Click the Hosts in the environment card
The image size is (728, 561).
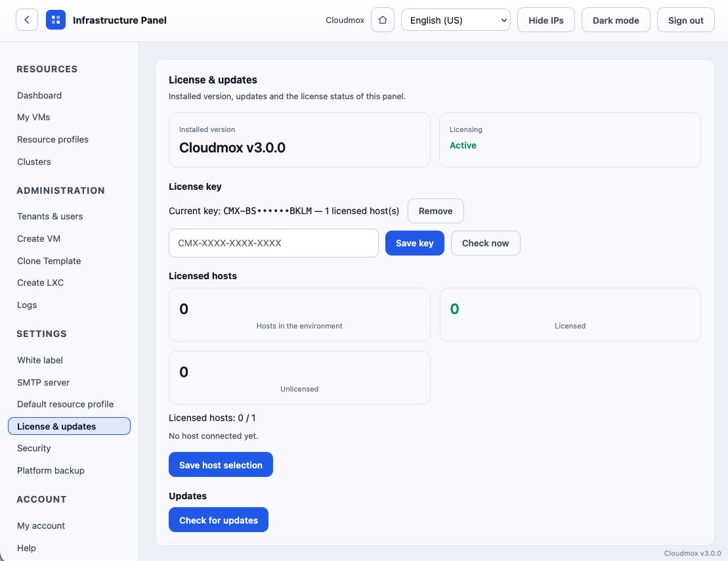tap(299, 315)
